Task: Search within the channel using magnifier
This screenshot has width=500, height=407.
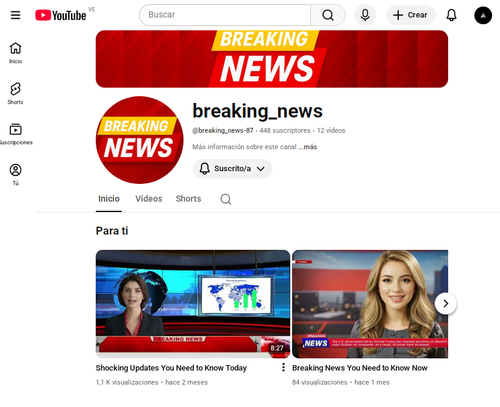Action: point(226,199)
